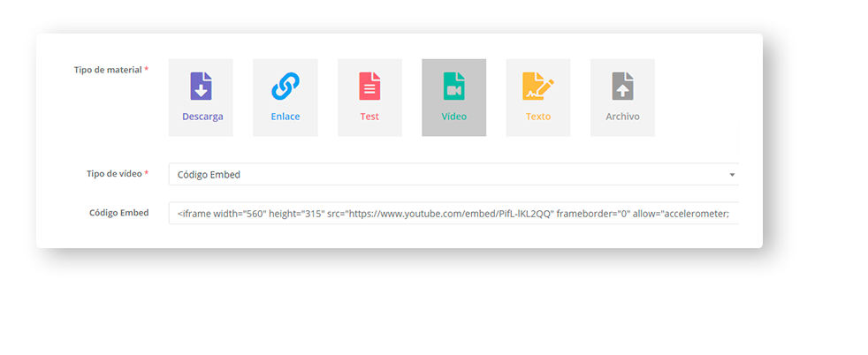The width and height of the screenshot is (868, 355).
Task: Click the "Enlace" material type label
Action: click(285, 117)
